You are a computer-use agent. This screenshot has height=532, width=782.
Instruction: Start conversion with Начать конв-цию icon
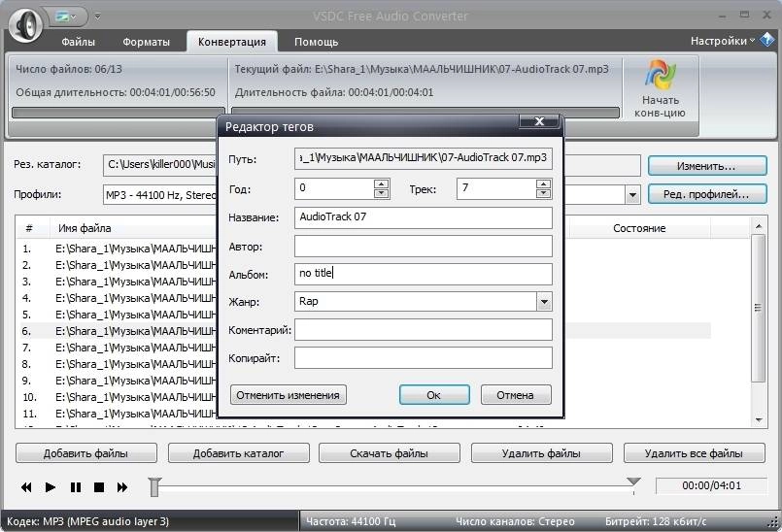click(660, 88)
